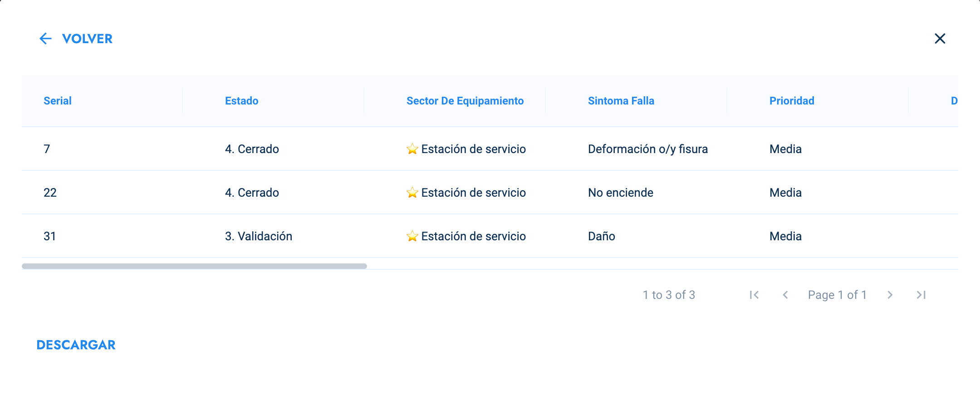Close the panel with the X icon
Screen dimensions: 980x397
click(940, 39)
